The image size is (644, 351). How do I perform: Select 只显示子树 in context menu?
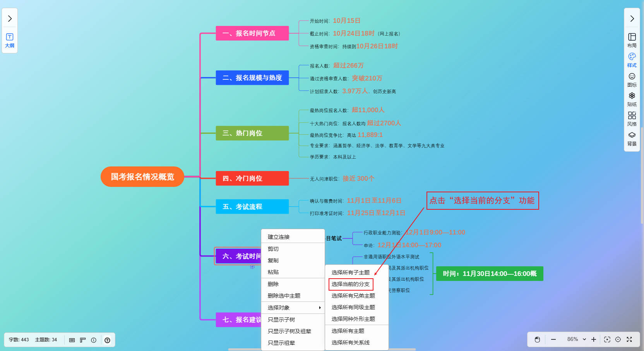click(x=281, y=320)
